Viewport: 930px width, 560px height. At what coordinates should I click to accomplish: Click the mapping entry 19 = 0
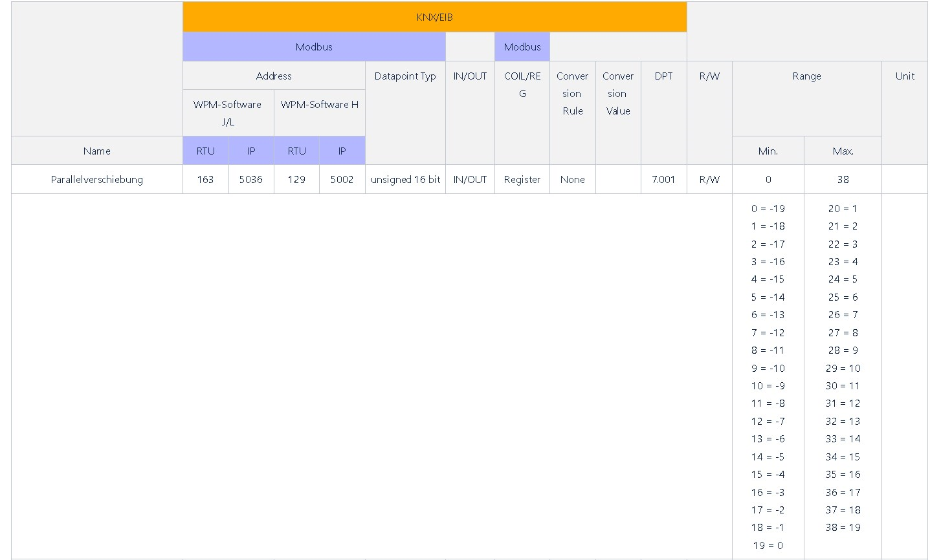[x=768, y=545]
